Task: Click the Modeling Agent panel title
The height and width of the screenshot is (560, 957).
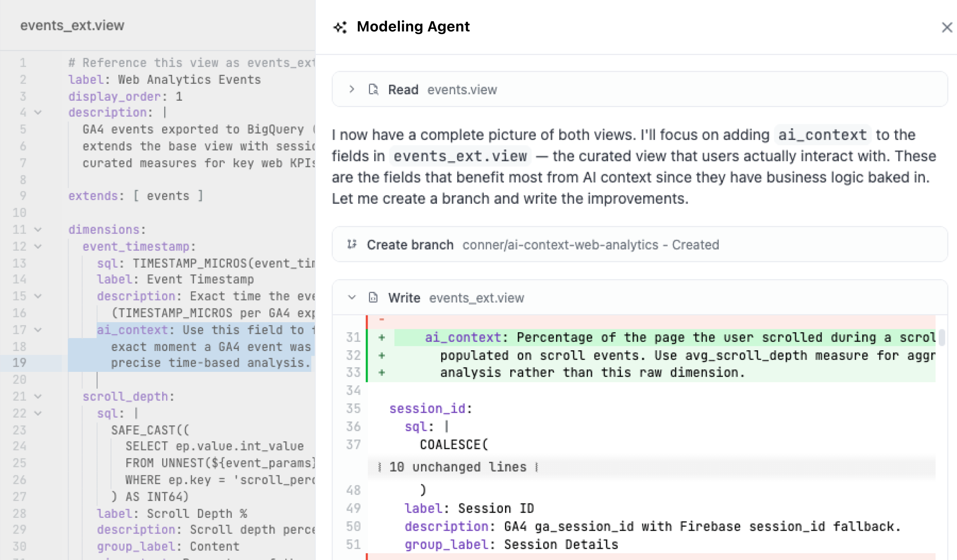Action: point(413,26)
